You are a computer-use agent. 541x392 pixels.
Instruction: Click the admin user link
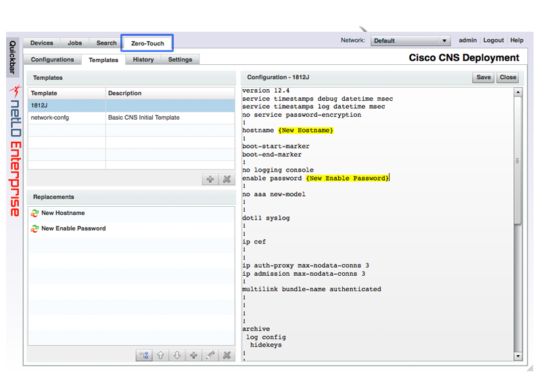click(467, 41)
